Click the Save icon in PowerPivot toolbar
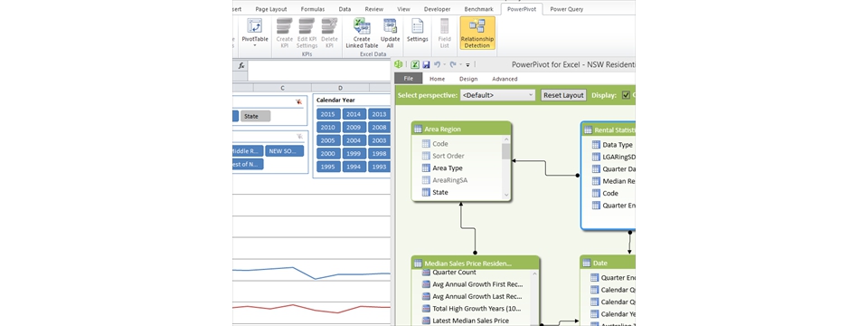Viewport: 868px width, 326px height. [x=426, y=65]
